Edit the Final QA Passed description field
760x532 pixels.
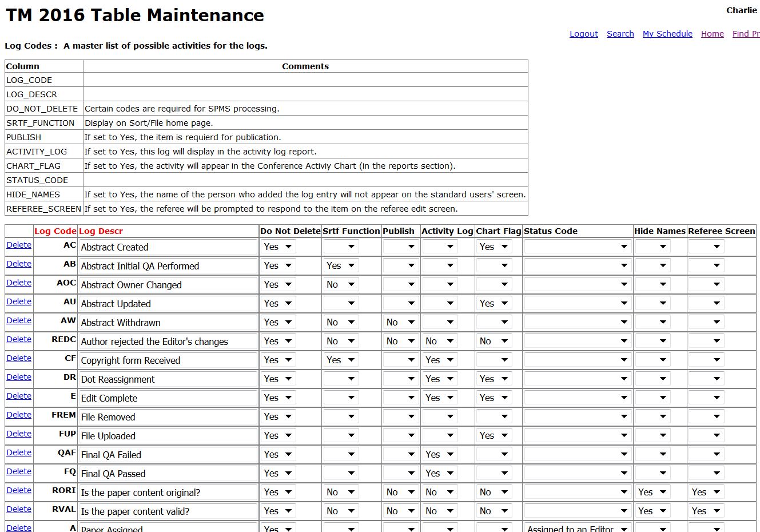[x=168, y=474]
